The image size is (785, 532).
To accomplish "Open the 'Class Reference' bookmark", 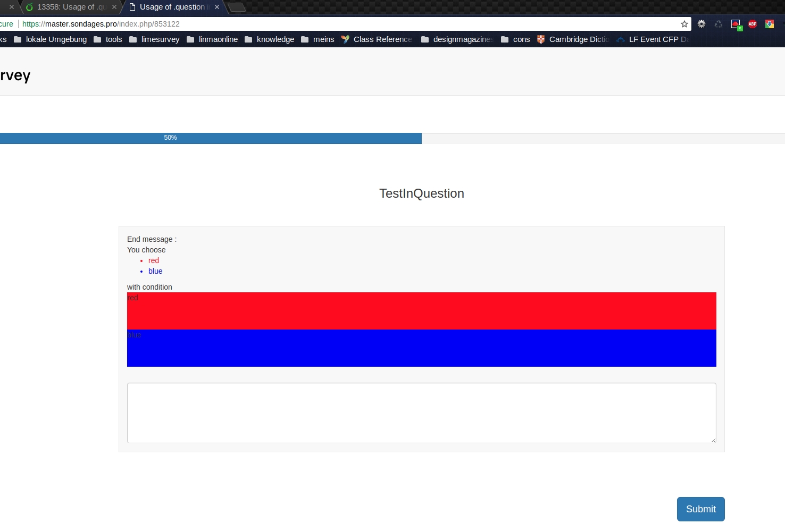I will [377, 39].
